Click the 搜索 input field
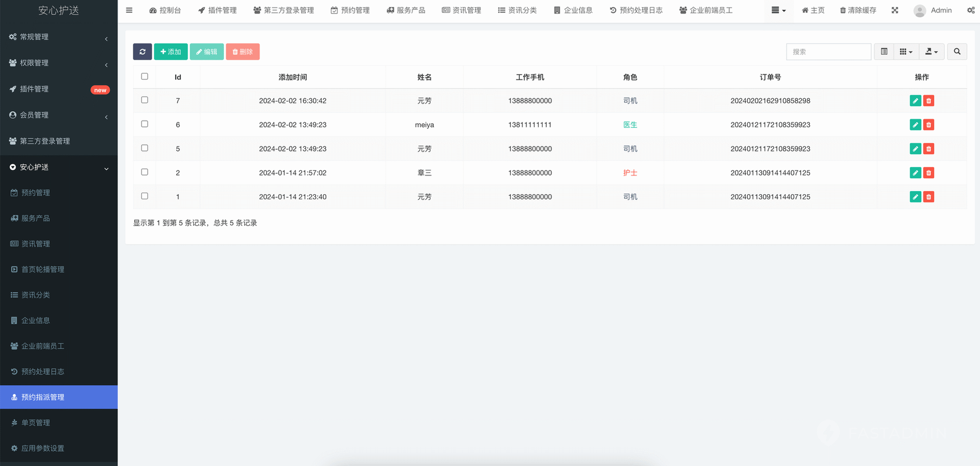The height and width of the screenshot is (466, 980). point(828,52)
